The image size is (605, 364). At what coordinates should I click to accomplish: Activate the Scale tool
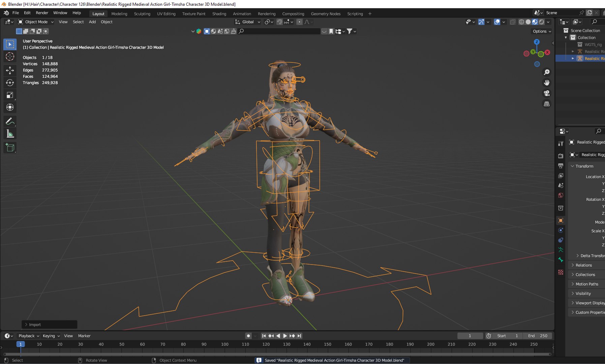(x=10, y=95)
